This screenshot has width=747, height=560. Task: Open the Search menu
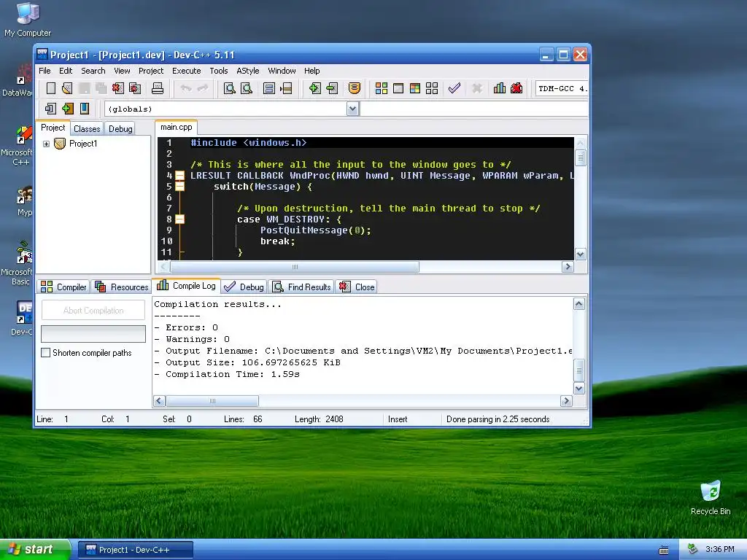pyautogui.click(x=93, y=71)
